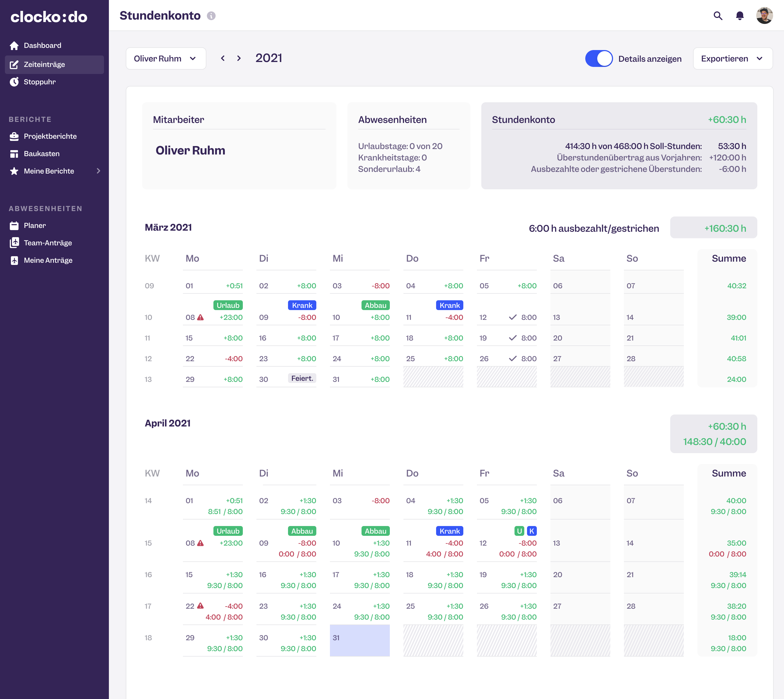Viewport: 784px width, 699px height.
Task: Open the Baukasten icon
Action: click(x=15, y=153)
